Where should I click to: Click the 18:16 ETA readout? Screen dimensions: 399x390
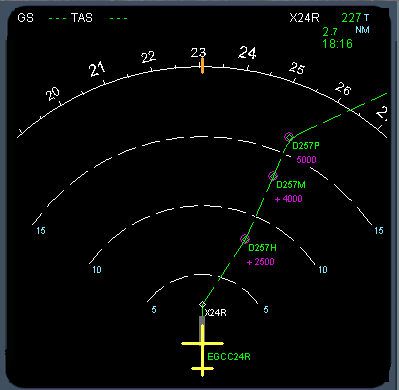coord(337,44)
